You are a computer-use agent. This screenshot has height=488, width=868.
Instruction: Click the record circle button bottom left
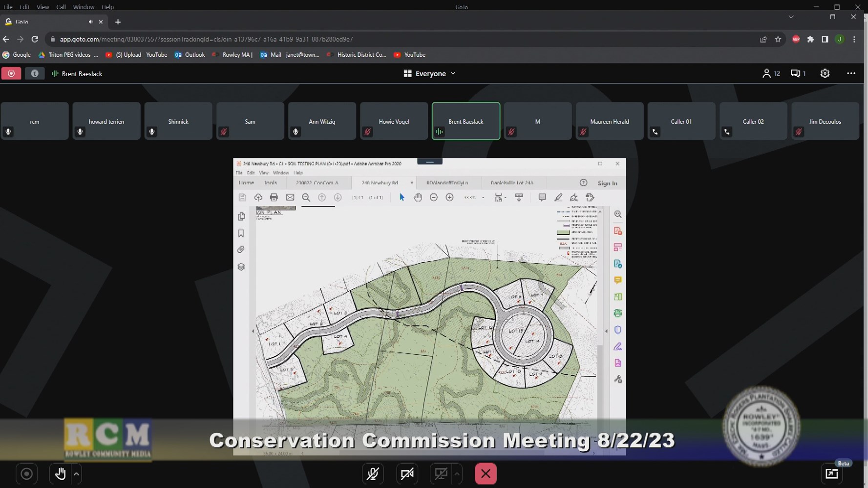click(27, 473)
